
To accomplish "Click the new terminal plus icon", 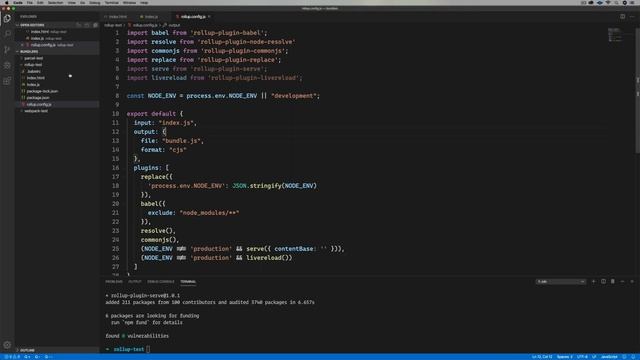I will 593,281.
